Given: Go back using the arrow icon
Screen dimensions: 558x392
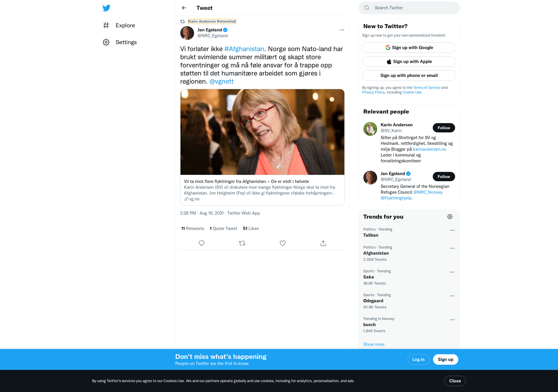Looking at the screenshot, I should coord(184,8).
